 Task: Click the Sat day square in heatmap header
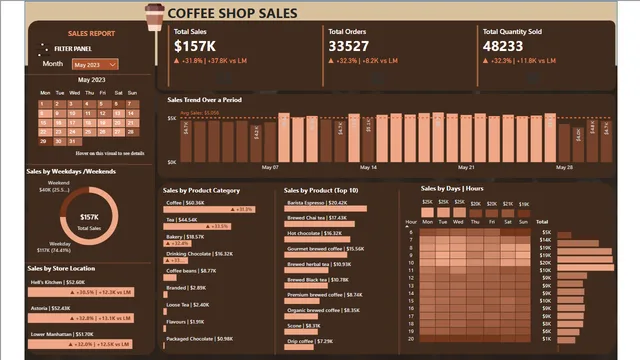pyautogui.click(x=508, y=213)
